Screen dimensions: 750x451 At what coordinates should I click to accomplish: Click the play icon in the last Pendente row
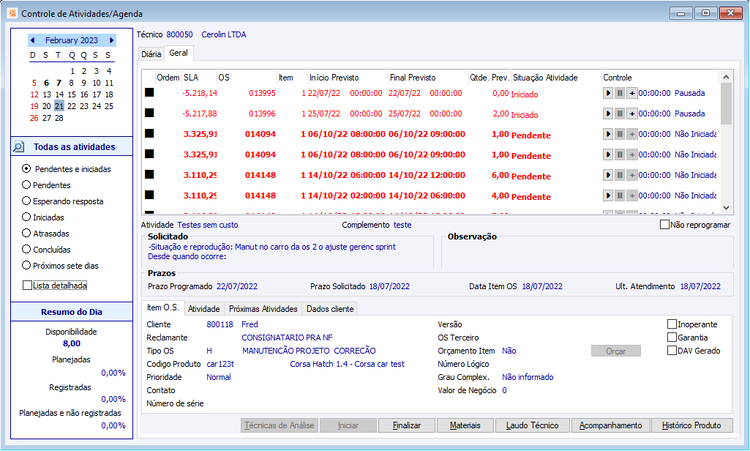coord(607,196)
